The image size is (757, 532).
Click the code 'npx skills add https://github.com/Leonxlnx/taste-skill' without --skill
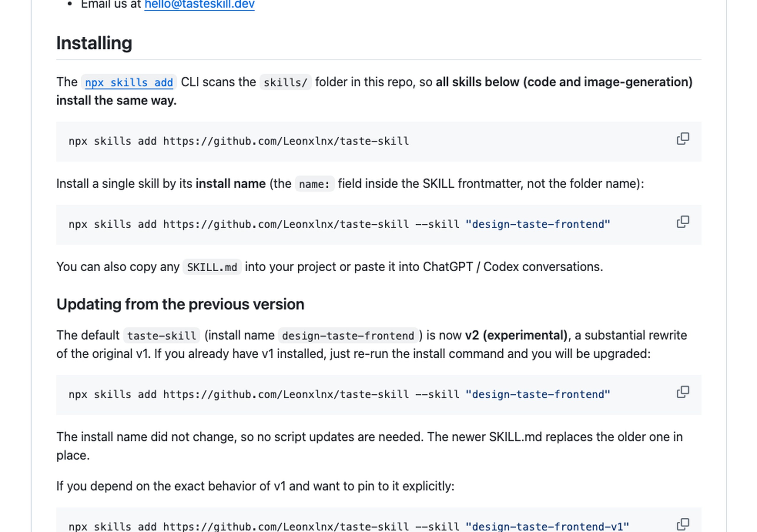coord(239,141)
